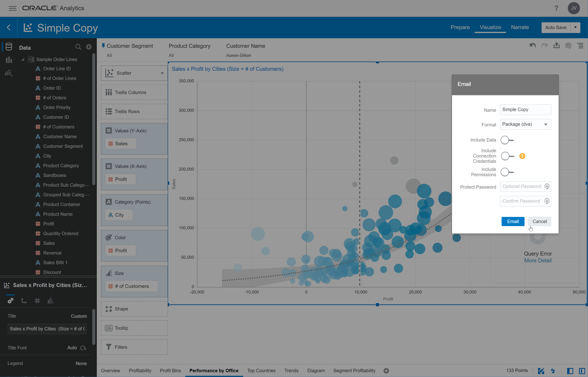
Task: Select Analytics properties tab icon
Action: (50, 301)
